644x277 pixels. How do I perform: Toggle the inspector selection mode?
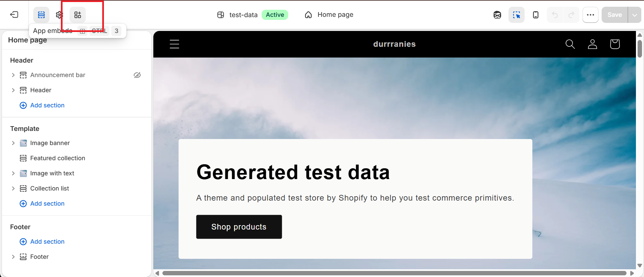pyautogui.click(x=517, y=15)
